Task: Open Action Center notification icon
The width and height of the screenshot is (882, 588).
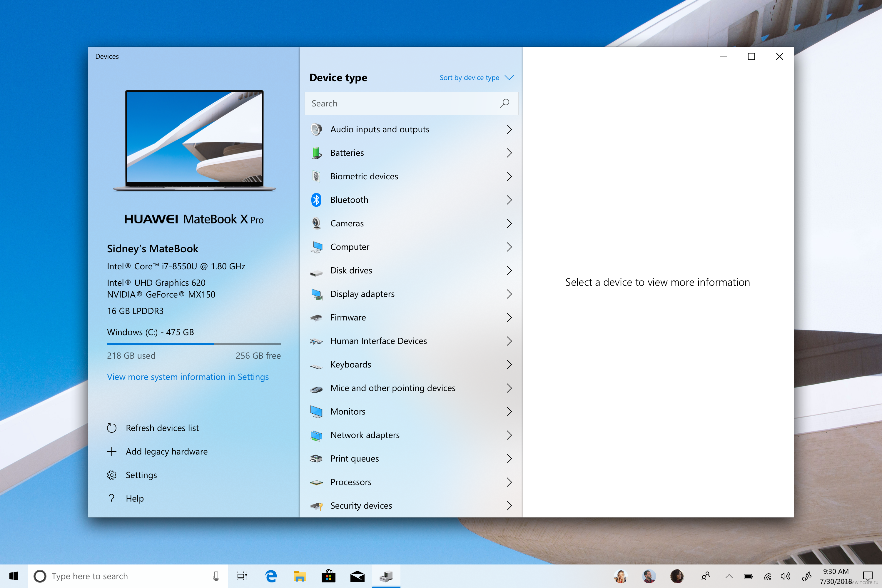Action: pyautogui.click(x=867, y=576)
